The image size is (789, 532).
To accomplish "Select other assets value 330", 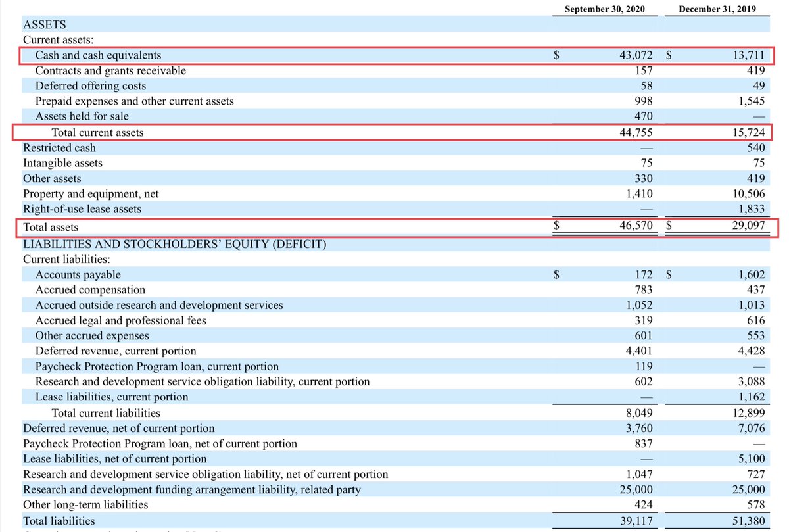I will point(642,179).
